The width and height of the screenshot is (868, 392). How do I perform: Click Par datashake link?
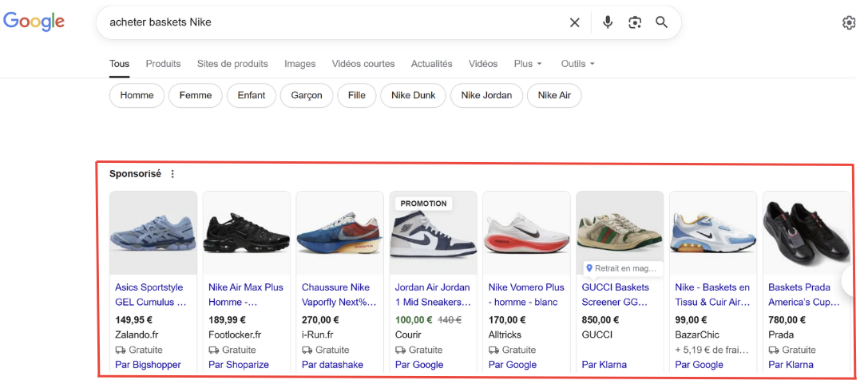click(333, 364)
